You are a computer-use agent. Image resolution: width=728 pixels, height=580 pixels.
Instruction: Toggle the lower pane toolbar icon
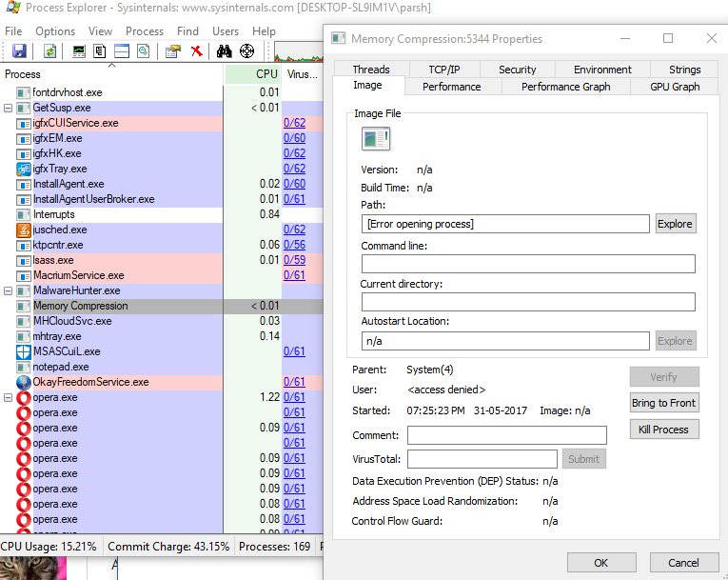click(122, 51)
